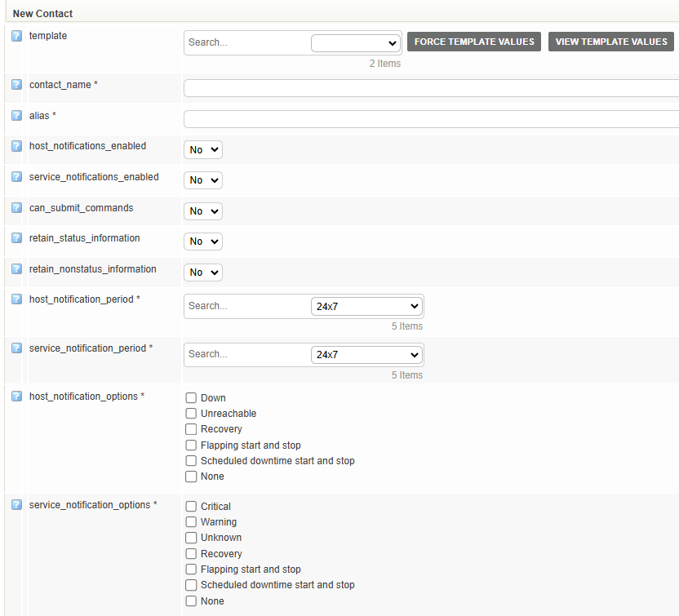Check the Unreachable host notification option
Image resolution: width=679 pixels, height=616 pixels.
191,414
